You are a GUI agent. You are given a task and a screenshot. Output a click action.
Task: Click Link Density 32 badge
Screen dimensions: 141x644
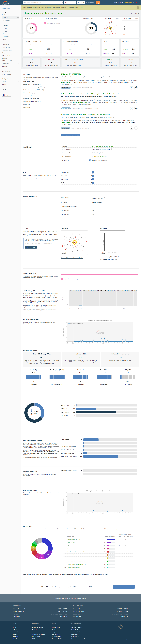click(66, 108)
